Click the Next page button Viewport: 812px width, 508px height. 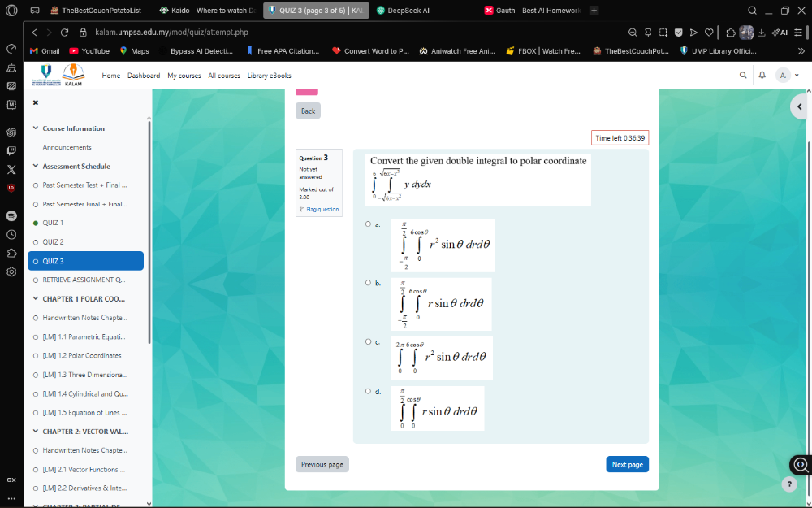point(627,464)
